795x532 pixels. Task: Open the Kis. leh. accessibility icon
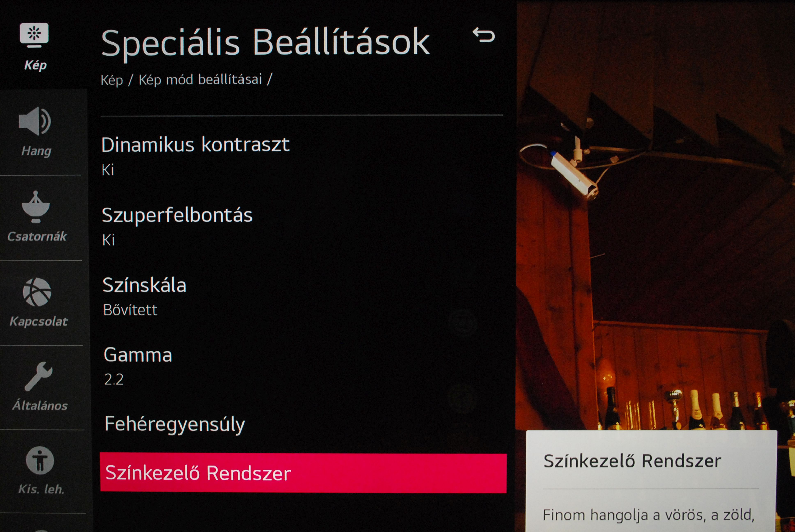(40, 460)
